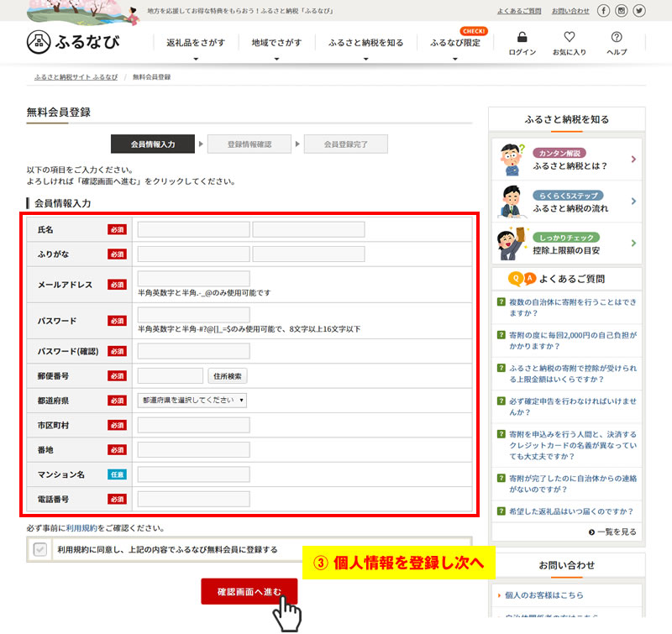Open the Instagram icon in header
This screenshot has height=634, width=672.
pos(622,11)
